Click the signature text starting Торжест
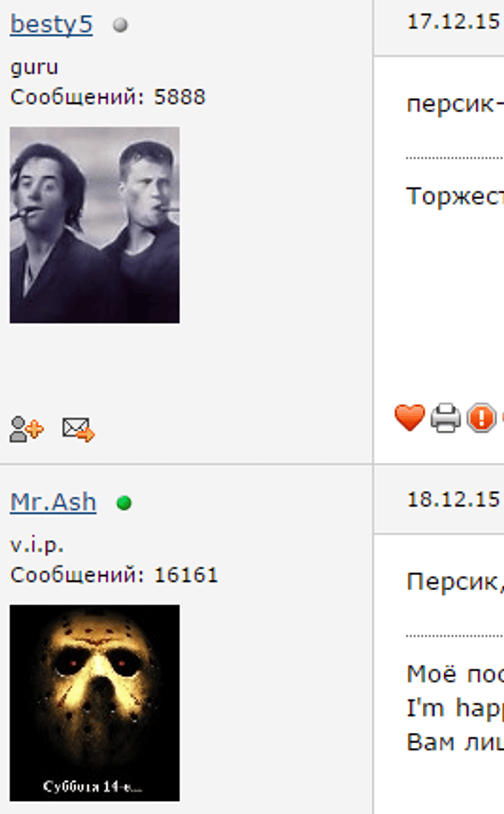Image resolution: width=504 pixels, height=814 pixels. 455,196
